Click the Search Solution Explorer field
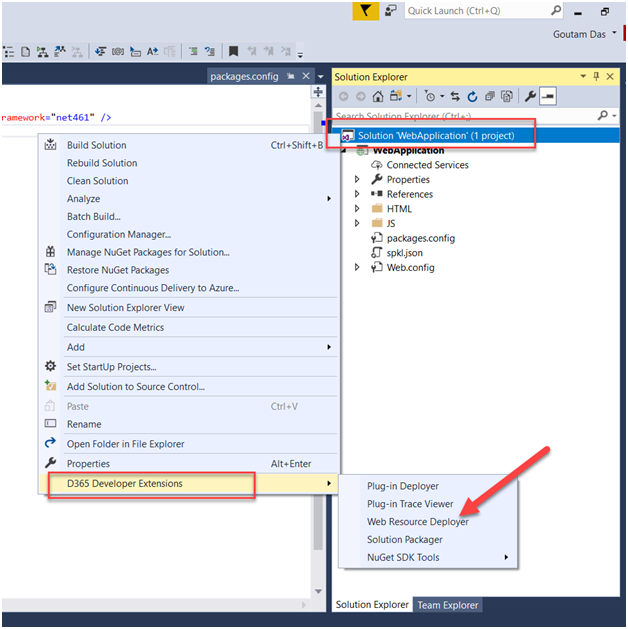The width and height of the screenshot is (628, 629). 464,116
